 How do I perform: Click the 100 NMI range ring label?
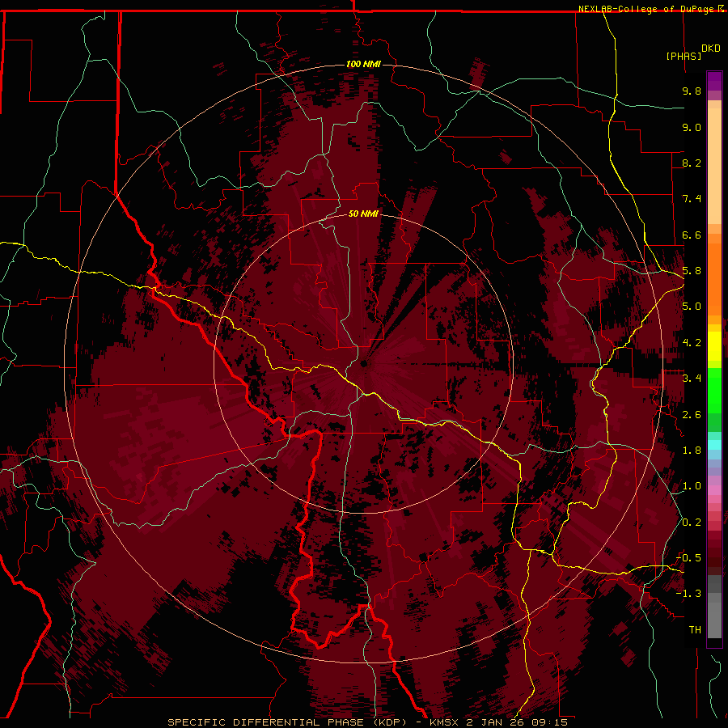363,64
